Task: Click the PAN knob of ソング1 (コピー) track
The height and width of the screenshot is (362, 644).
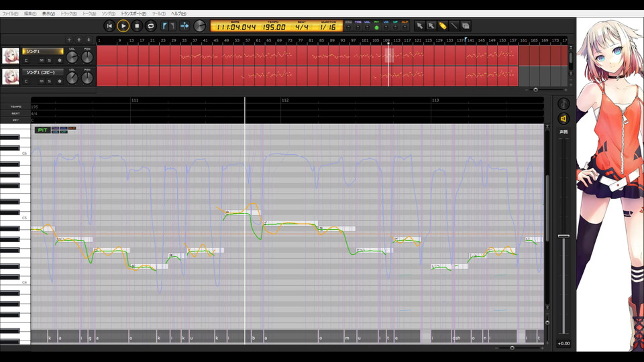Action: pos(87,78)
